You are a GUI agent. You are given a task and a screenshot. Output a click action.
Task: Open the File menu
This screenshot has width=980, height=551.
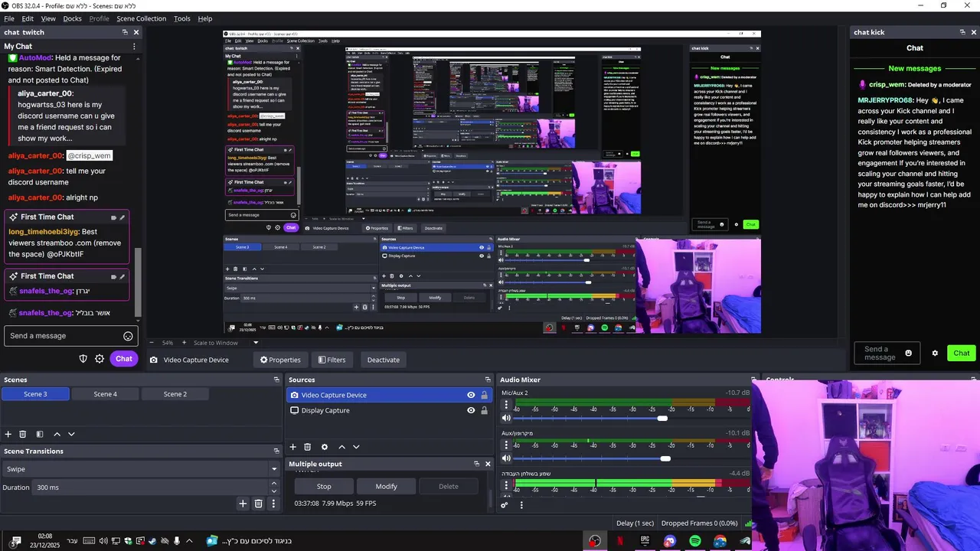pyautogui.click(x=9, y=18)
